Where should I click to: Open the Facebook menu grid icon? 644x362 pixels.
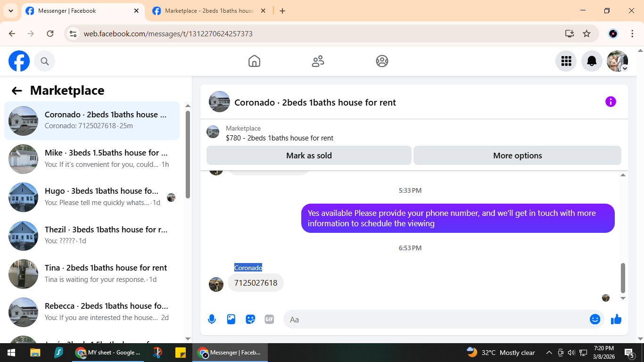click(x=566, y=61)
